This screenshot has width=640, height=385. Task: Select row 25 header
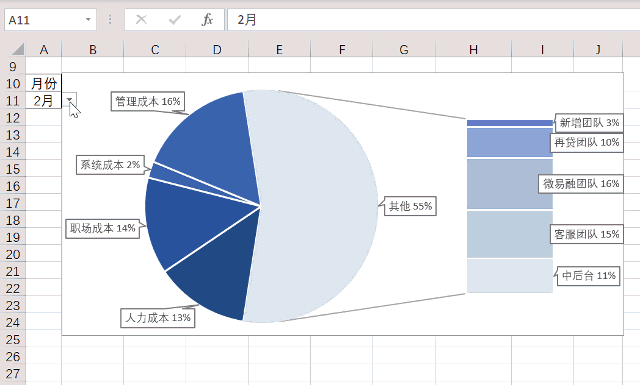coord(13,339)
